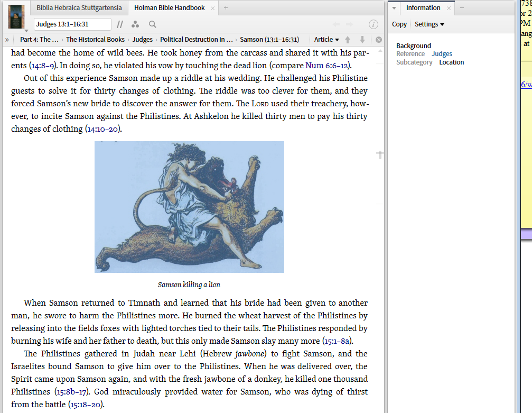
Task: Select 'Political Destruction in …' breadcrumb
Action: click(197, 40)
